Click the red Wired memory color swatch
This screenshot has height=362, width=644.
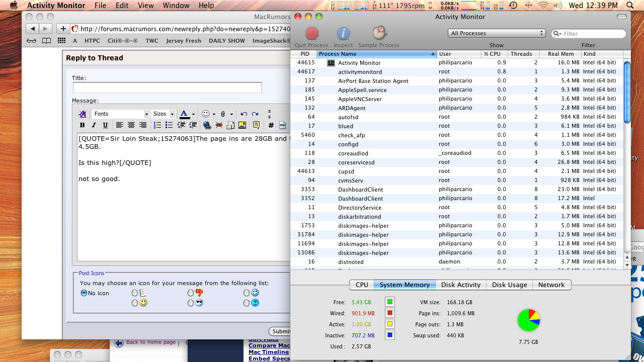[x=390, y=313]
